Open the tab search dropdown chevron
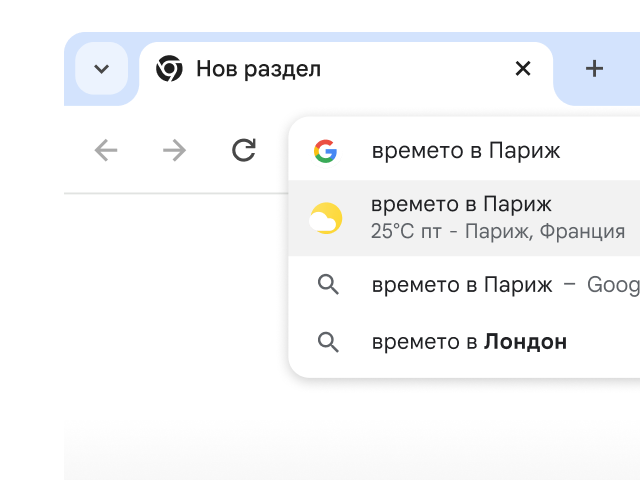This screenshot has height=480, width=640. tap(101, 69)
